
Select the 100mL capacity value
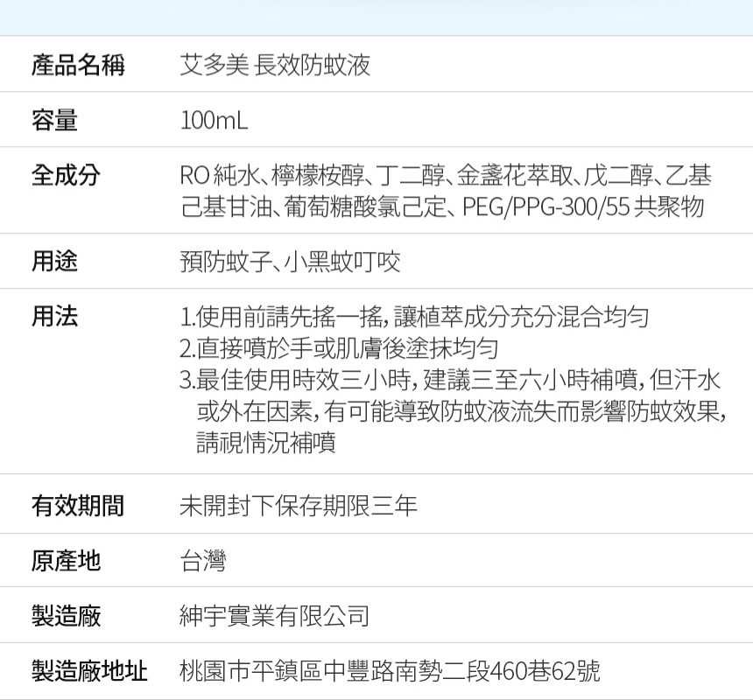click(215, 121)
